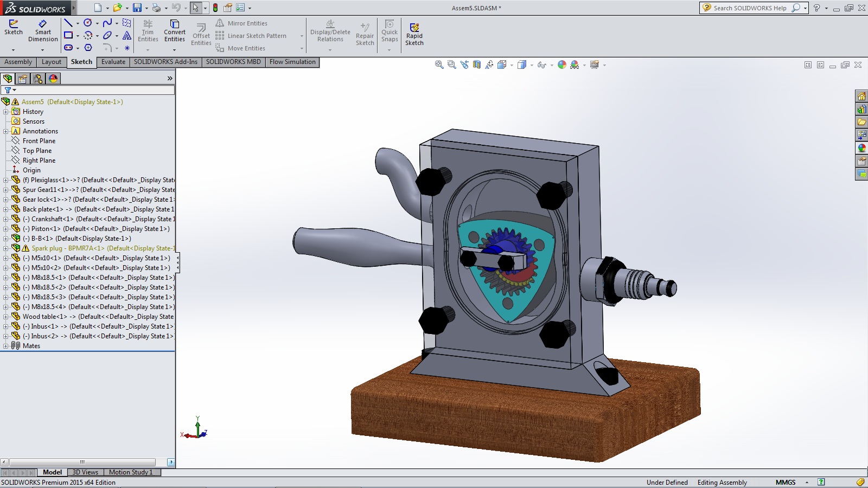The height and width of the screenshot is (488, 868).
Task: Click the Smart Dimension tool
Action: coord(43,31)
